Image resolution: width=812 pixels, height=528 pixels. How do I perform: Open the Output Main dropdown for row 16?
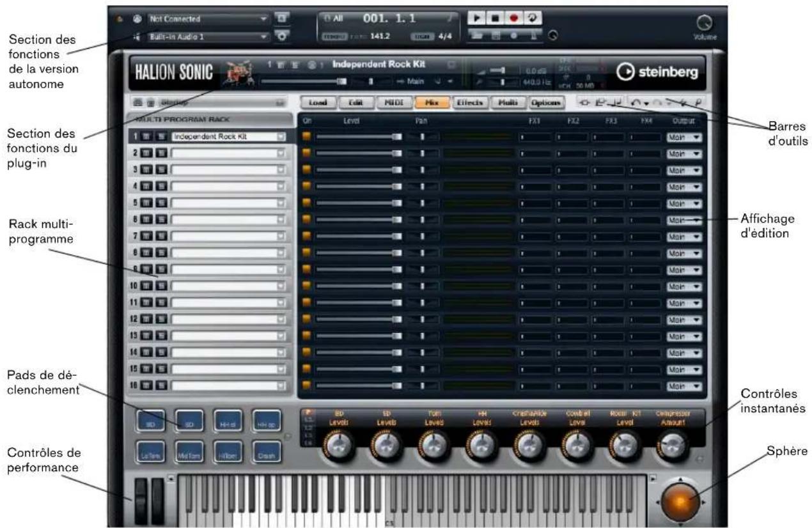tap(683, 385)
